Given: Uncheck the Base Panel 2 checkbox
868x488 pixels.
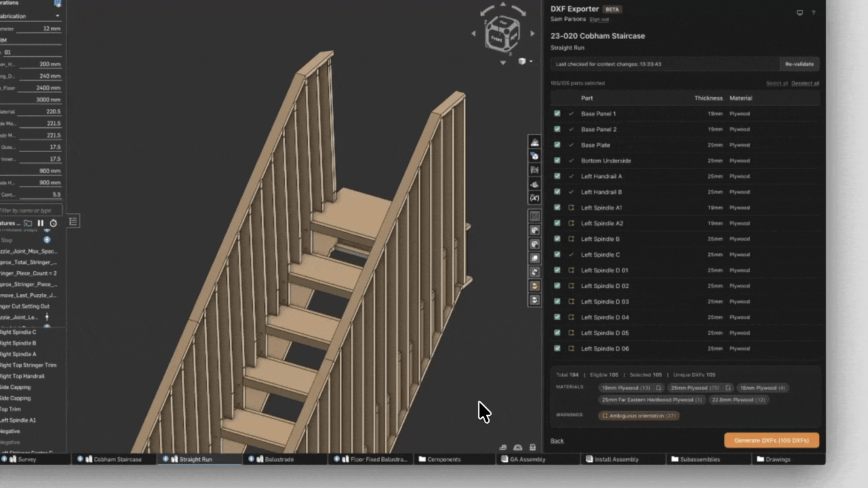Looking at the screenshot, I should pos(557,129).
